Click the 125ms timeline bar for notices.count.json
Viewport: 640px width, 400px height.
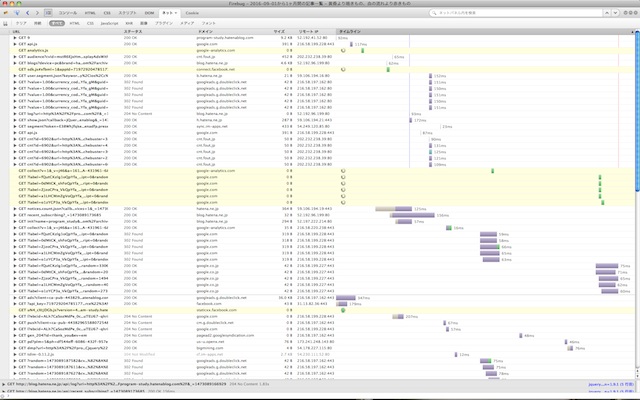[x=393, y=209]
